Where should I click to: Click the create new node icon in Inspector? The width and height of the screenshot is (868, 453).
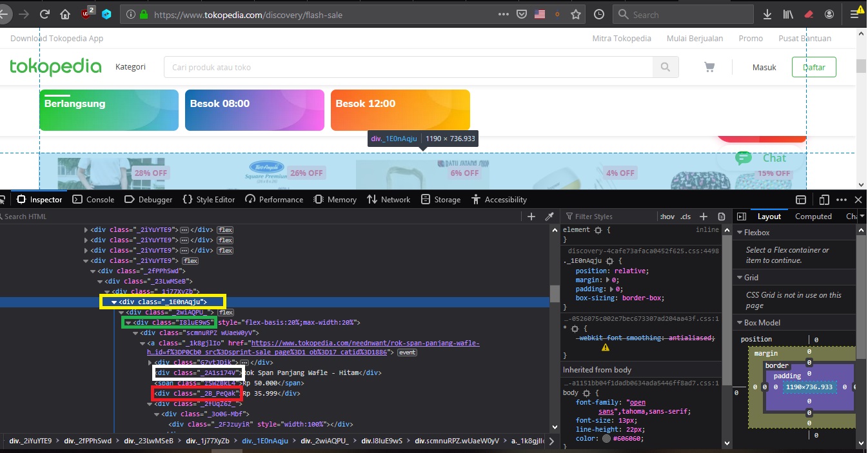point(532,217)
